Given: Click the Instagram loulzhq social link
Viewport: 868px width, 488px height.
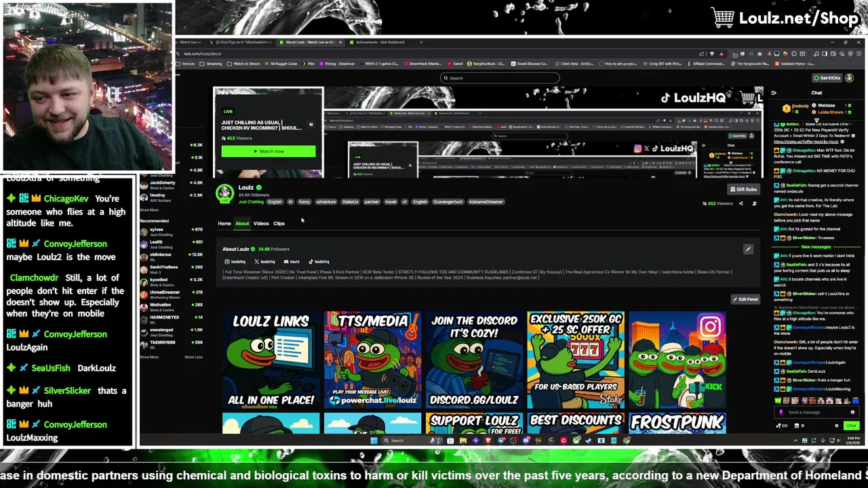Looking at the screenshot, I should click(235, 262).
